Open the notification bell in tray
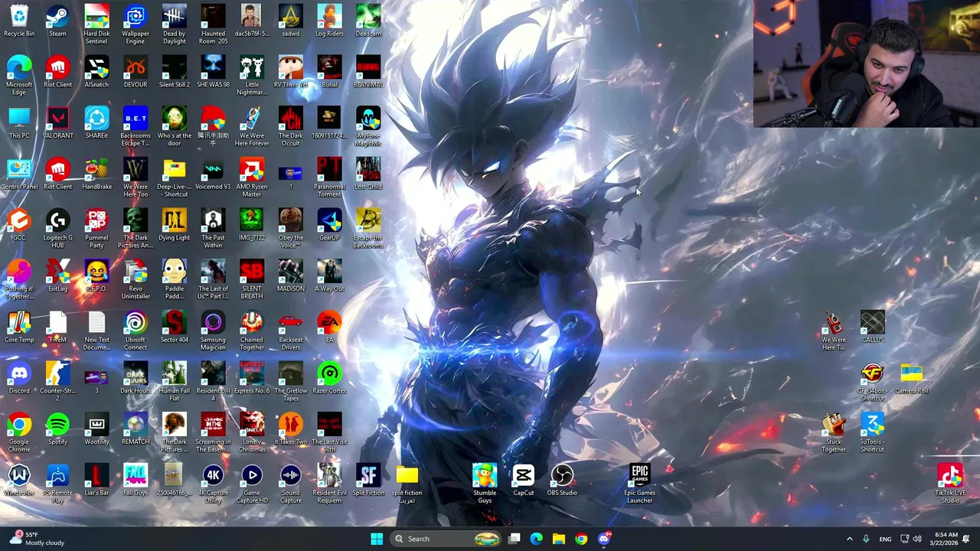 pos(967,539)
